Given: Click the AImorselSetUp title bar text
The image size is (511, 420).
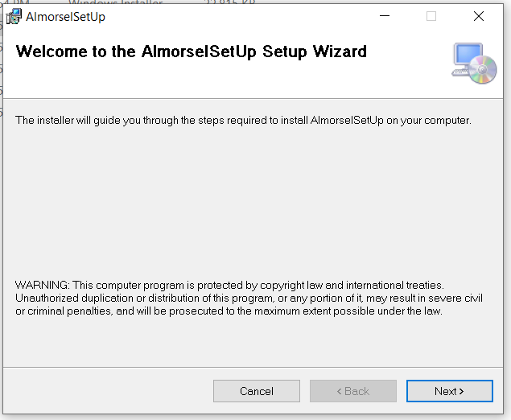Looking at the screenshot, I should pos(65,17).
